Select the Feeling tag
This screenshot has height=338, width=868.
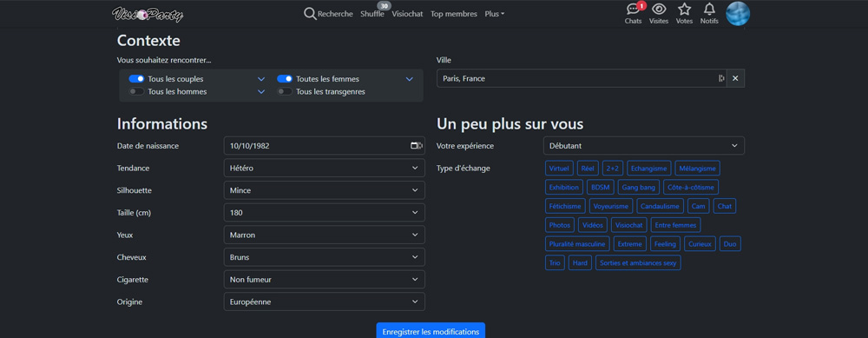[x=665, y=244]
